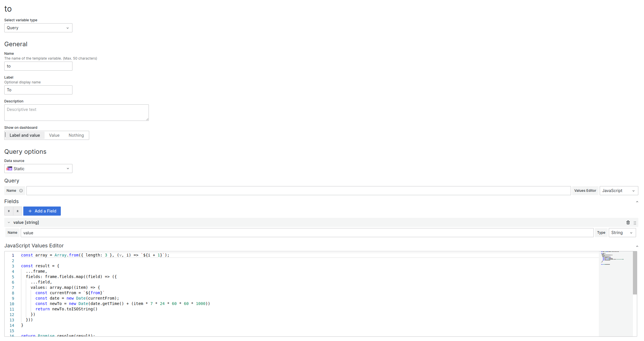Select the Query options section header
Image resolution: width=644 pixels, height=341 pixels.
[x=25, y=152]
